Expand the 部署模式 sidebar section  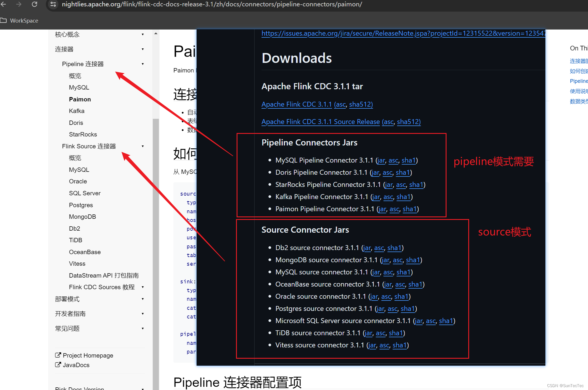(143, 299)
